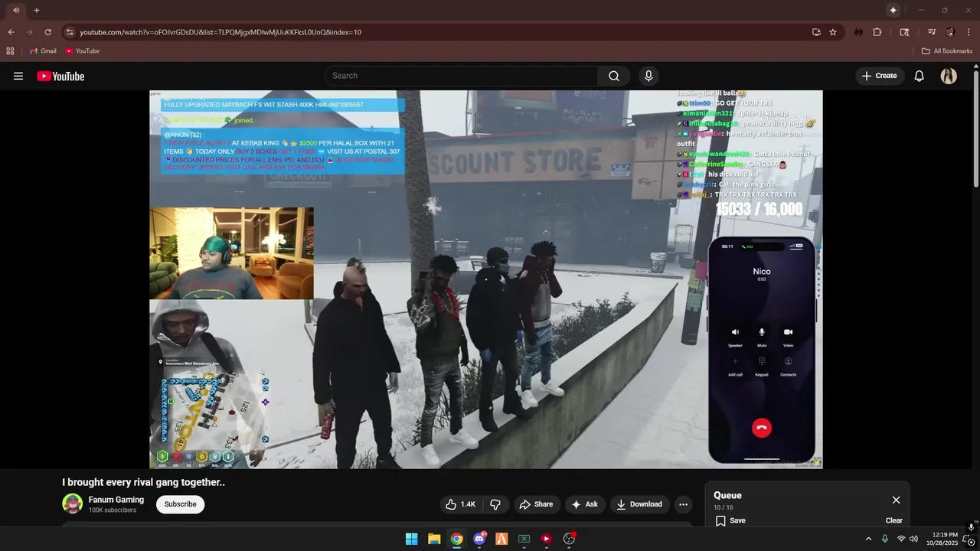Open the Fanum Gaming channel avatar
Image resolution: width=980 pixels, height=551 pixels.
(73, 504)
